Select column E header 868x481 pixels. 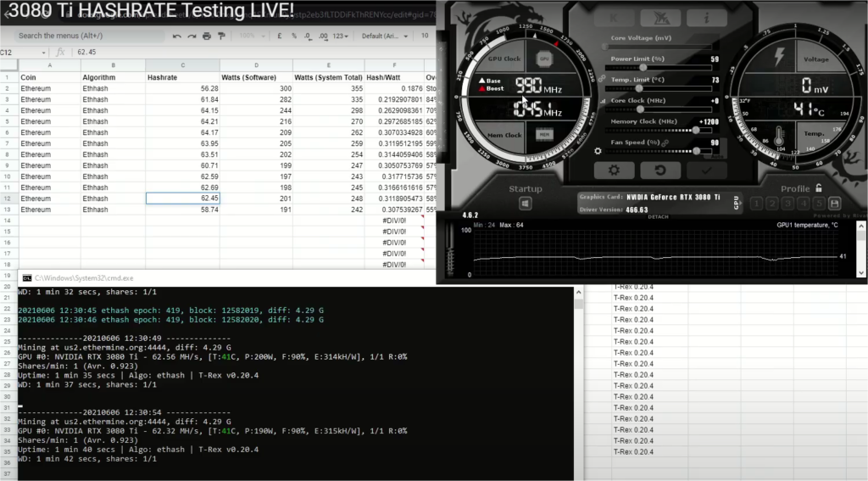click(328, 65)
